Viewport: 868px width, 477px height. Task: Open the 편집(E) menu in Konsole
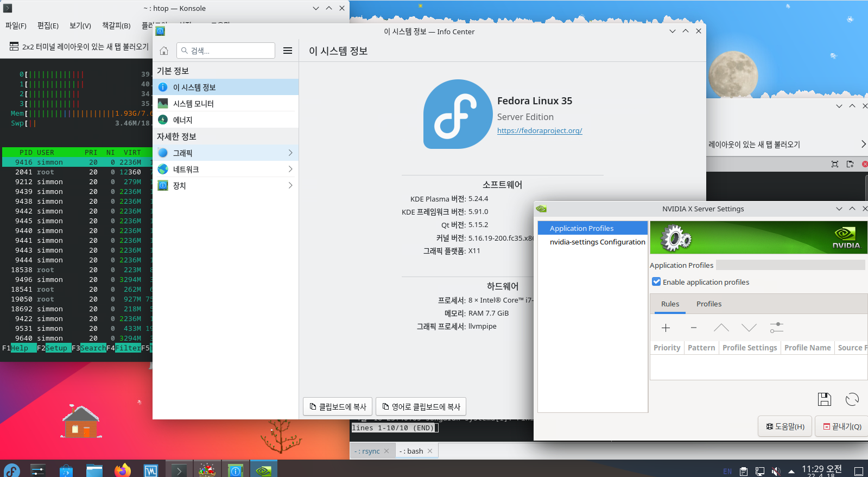(48, 26)
